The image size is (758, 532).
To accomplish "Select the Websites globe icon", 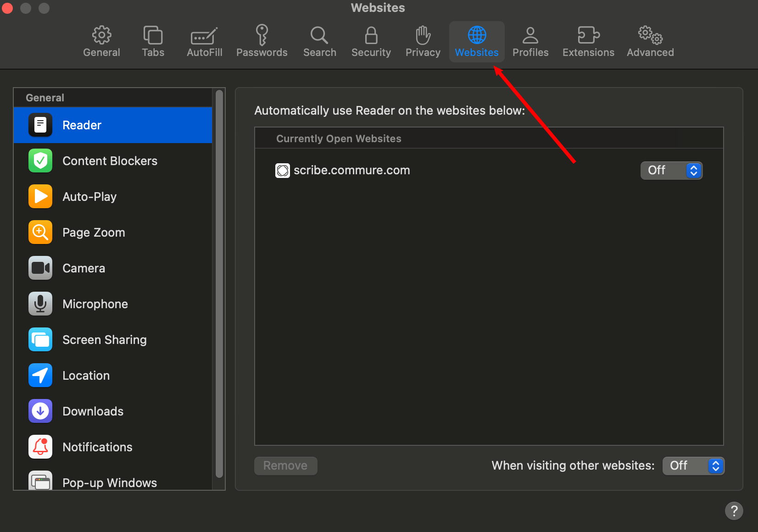I will pyautogui.click(x=477, y=35).
